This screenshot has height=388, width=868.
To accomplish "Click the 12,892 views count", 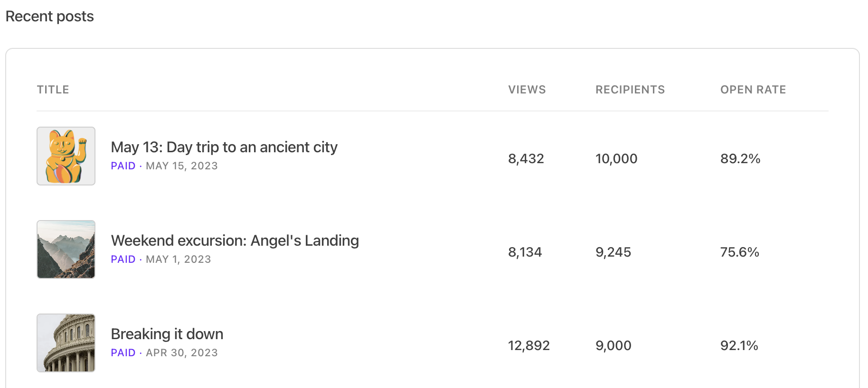I will 528,345.
